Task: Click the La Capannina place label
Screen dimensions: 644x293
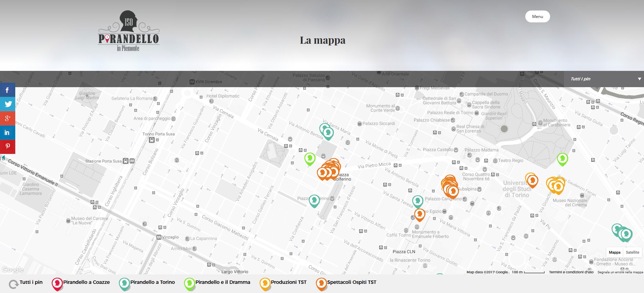Action: coord(203,238)
